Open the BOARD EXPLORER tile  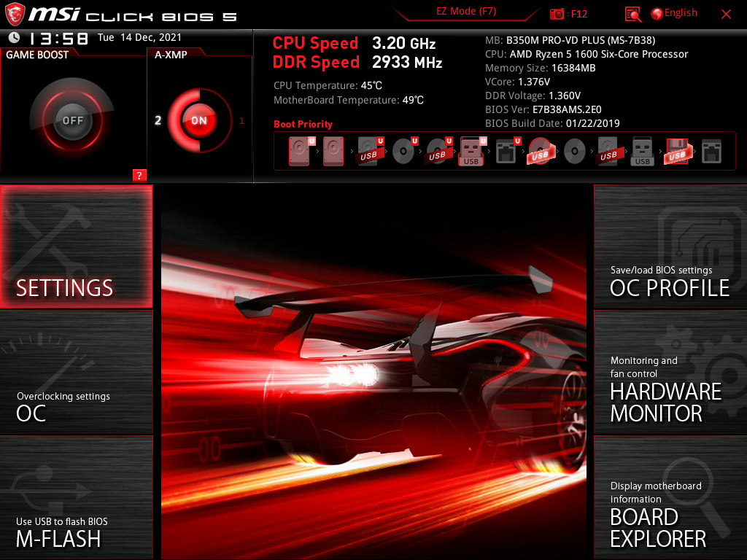[670, 497]
